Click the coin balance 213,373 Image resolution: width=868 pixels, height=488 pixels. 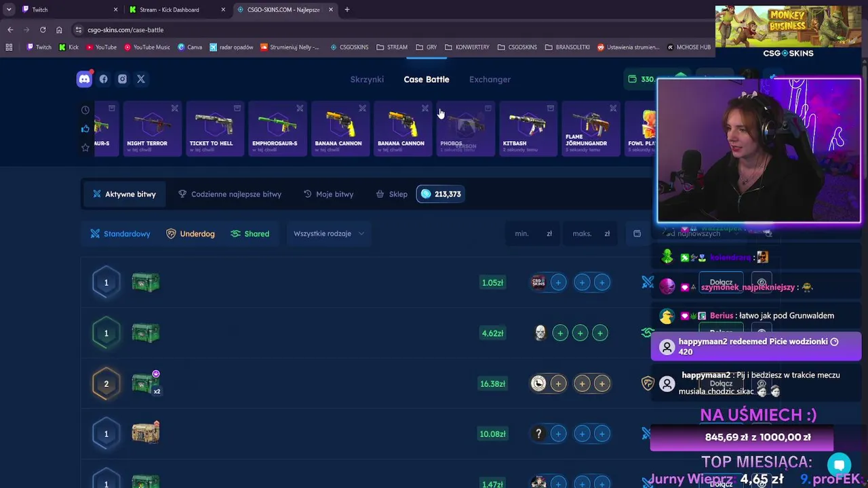click(x=441, y=194)
